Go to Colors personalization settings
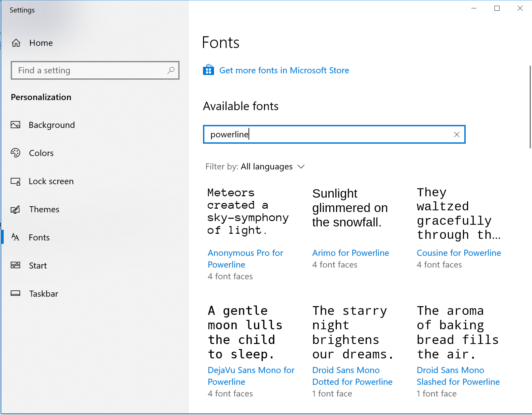Image resolution: width=532 pixels, height=415 pixels. [41, 153]
